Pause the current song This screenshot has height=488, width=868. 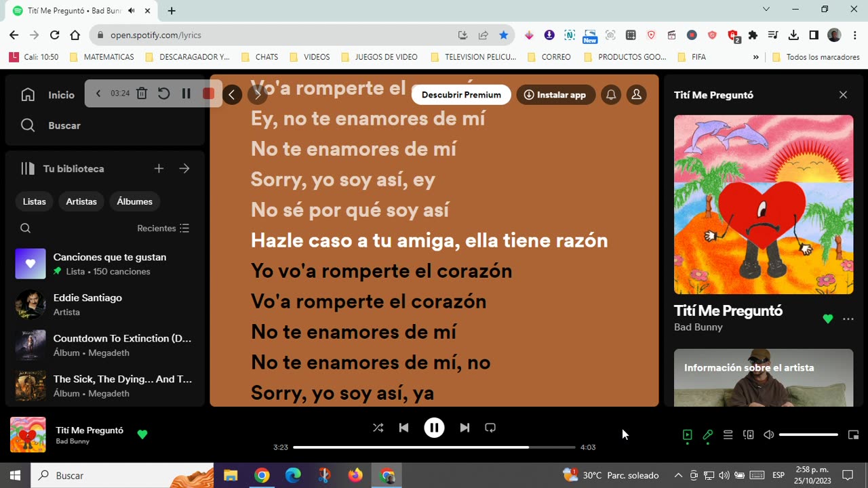434,428
